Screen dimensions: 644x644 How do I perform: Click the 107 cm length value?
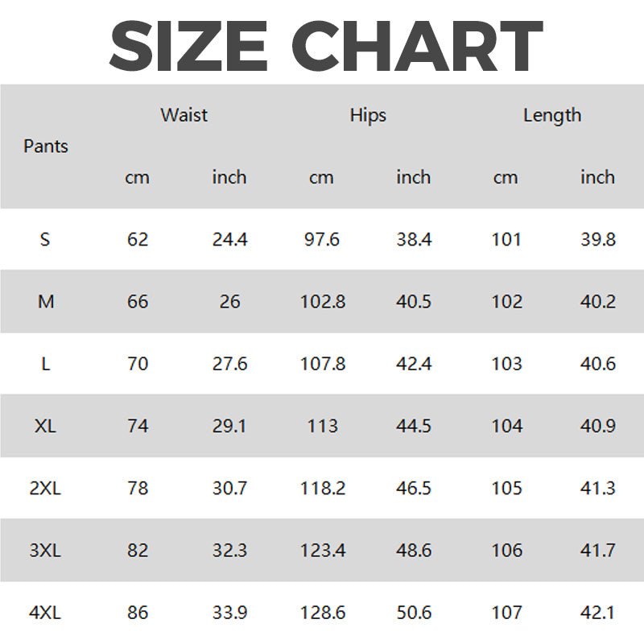pyautogui.click(x=506, y=613)
